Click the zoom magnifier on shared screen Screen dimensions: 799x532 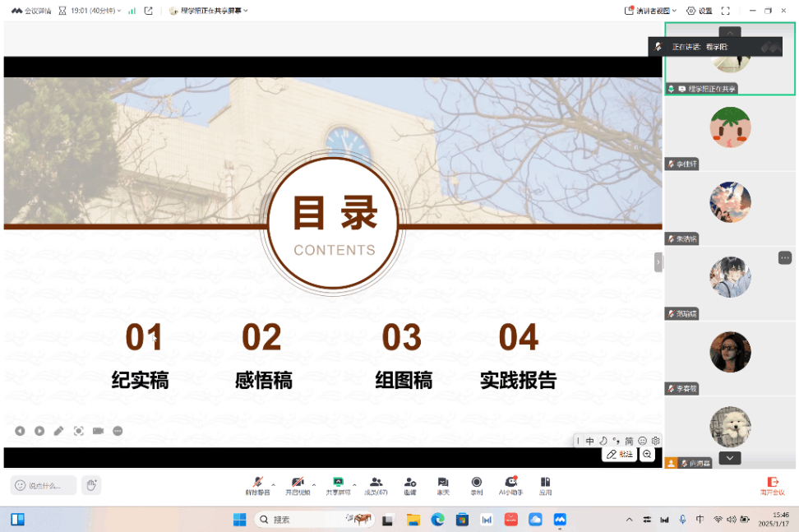click(x=647, y=454)
